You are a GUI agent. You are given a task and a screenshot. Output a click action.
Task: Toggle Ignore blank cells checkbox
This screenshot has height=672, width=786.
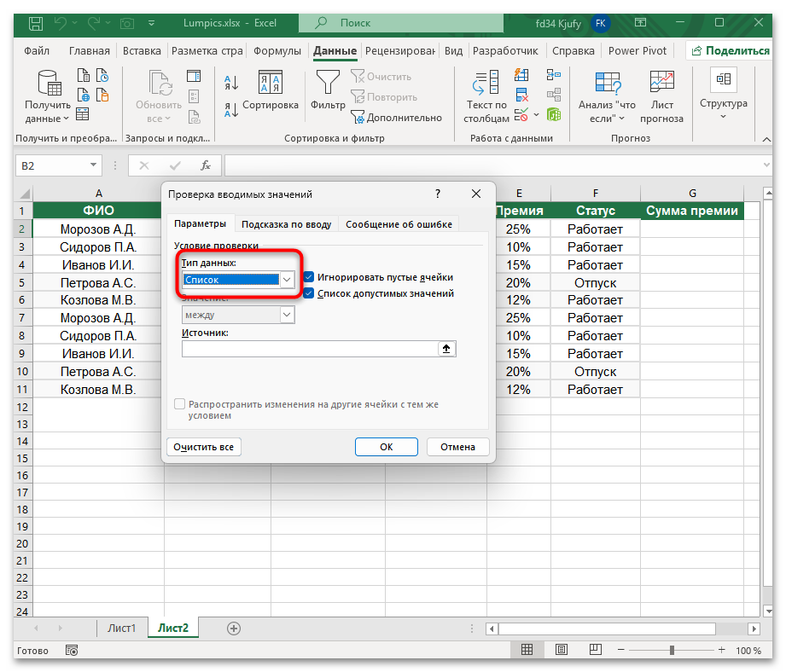pyautogui.click(x=309, y=277)
